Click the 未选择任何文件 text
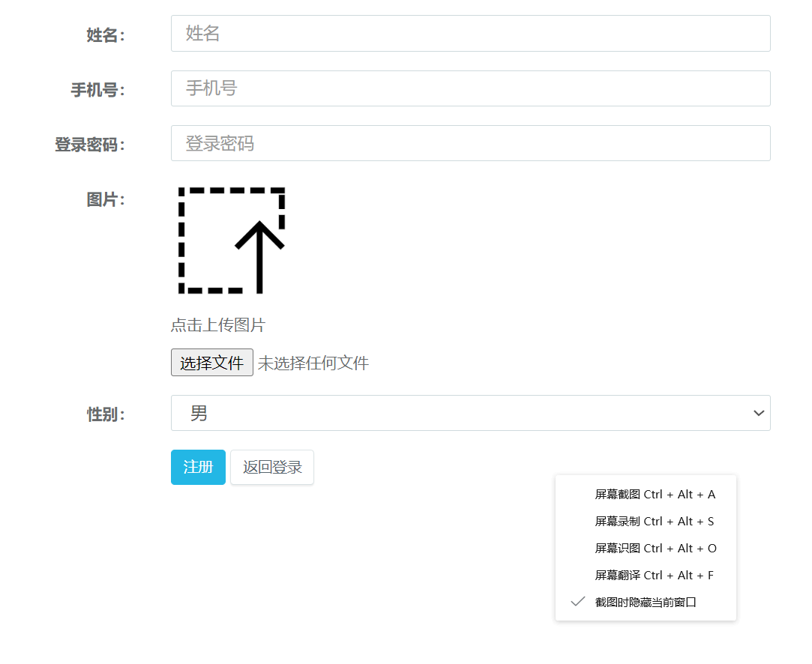The image size is (812, 664). click(313, 362)
